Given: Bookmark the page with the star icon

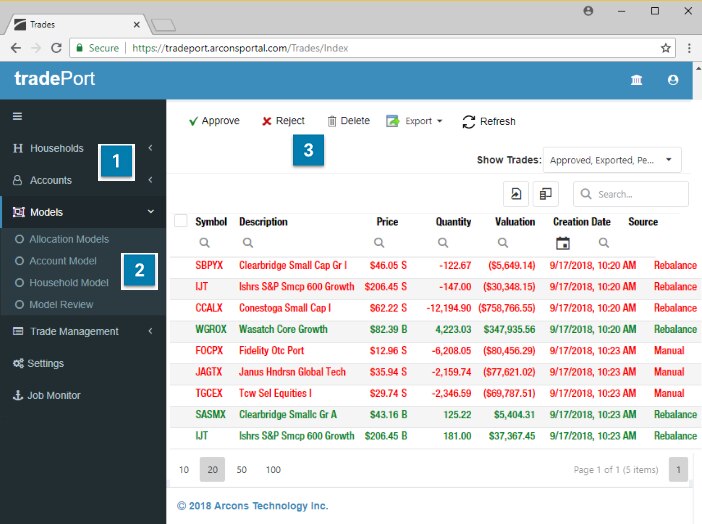Looking at the screenshot, I should [666, 48].
